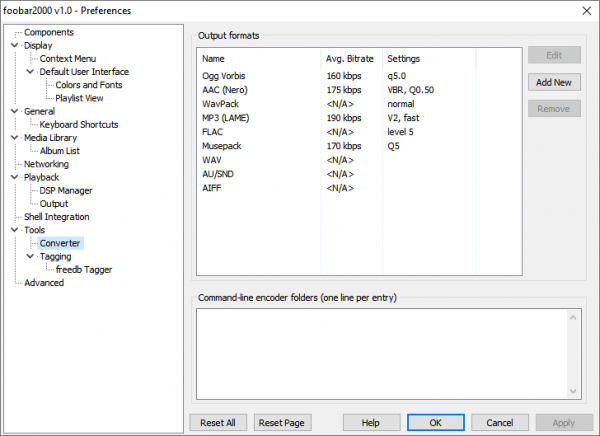Close the Preferences window
The width and height of the screenshot is (600, 436).
tap(582, 10)
